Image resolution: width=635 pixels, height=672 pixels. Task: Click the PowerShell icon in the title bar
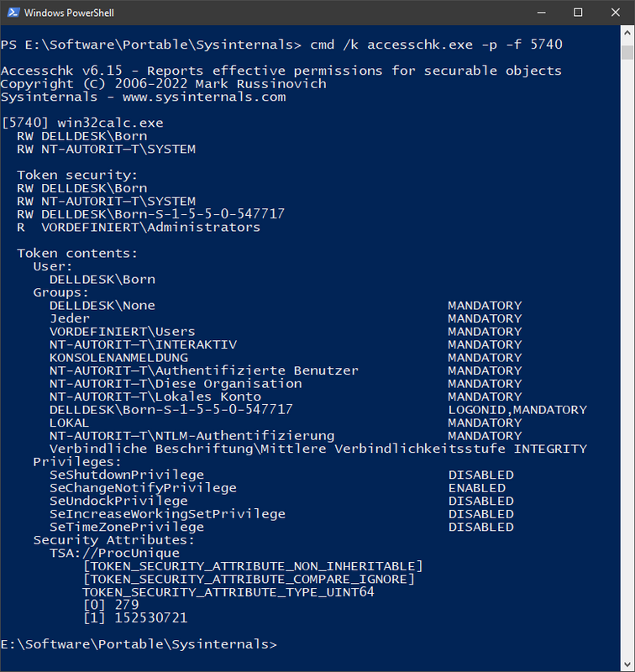tap(13, 13)
